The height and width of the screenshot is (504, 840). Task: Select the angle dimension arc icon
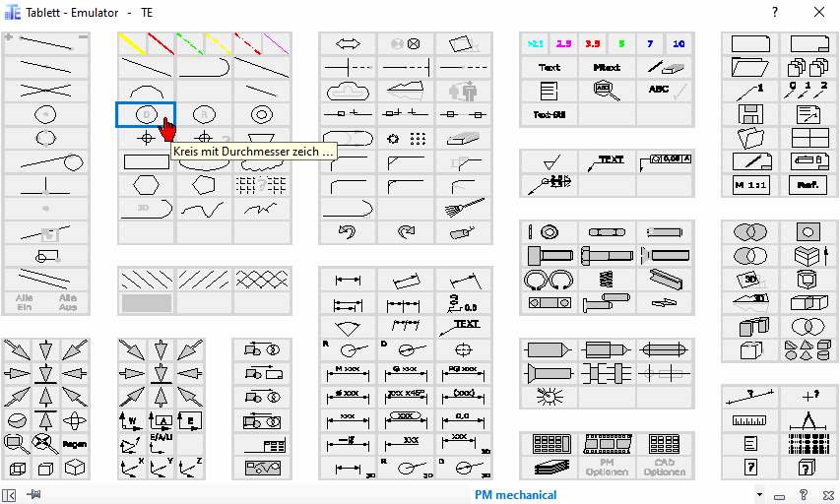tap(348, 326)
